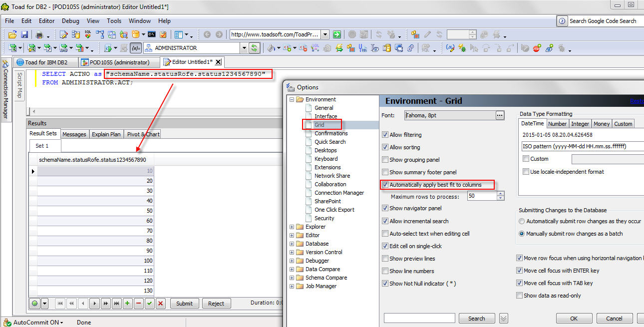Expand the Explorer node in Options tree
This screenshot has height=327, width=644.
[x=292, y=227]
